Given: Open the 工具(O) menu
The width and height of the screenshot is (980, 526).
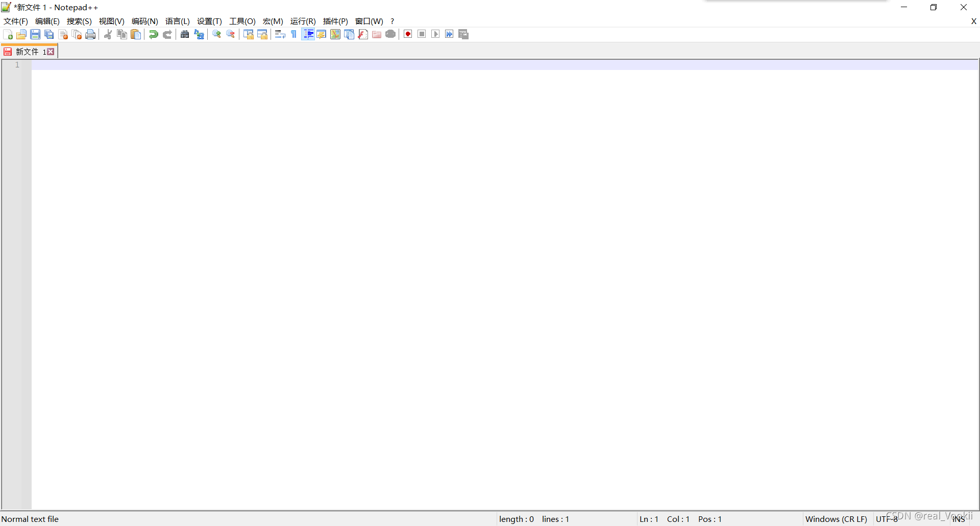Looking at the screenshot, I should [x=242, y=21].
